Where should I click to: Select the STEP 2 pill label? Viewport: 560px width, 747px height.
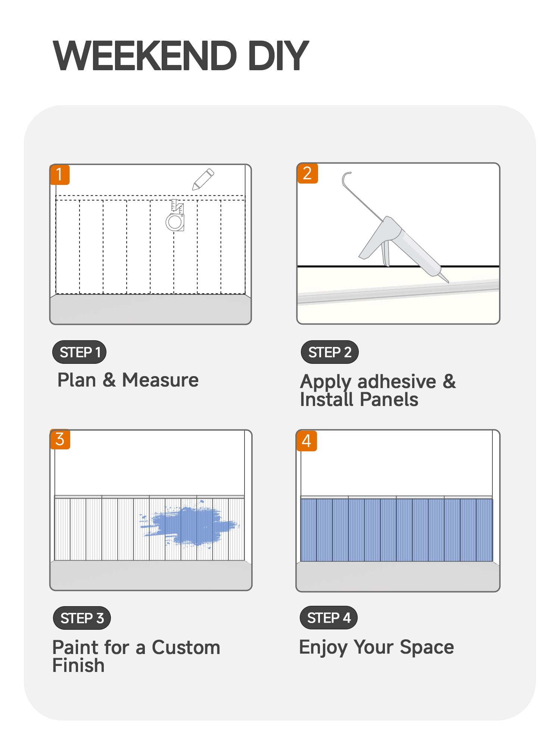(x=330, y=352)
